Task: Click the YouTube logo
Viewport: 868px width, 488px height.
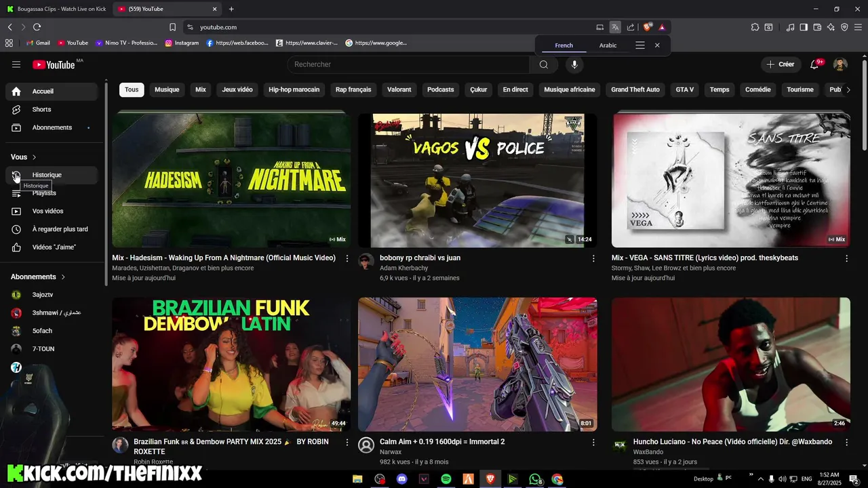Action: tap(54, 64)
